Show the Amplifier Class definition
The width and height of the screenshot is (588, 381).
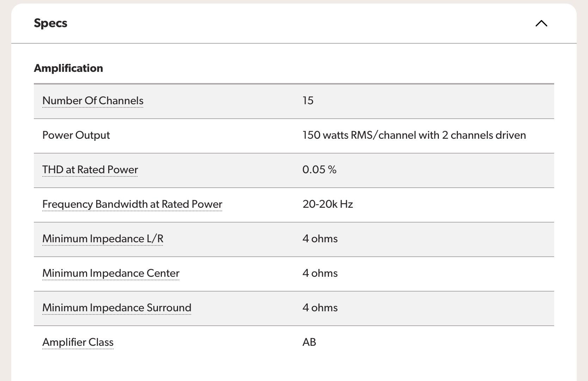(x=78, y=342)
